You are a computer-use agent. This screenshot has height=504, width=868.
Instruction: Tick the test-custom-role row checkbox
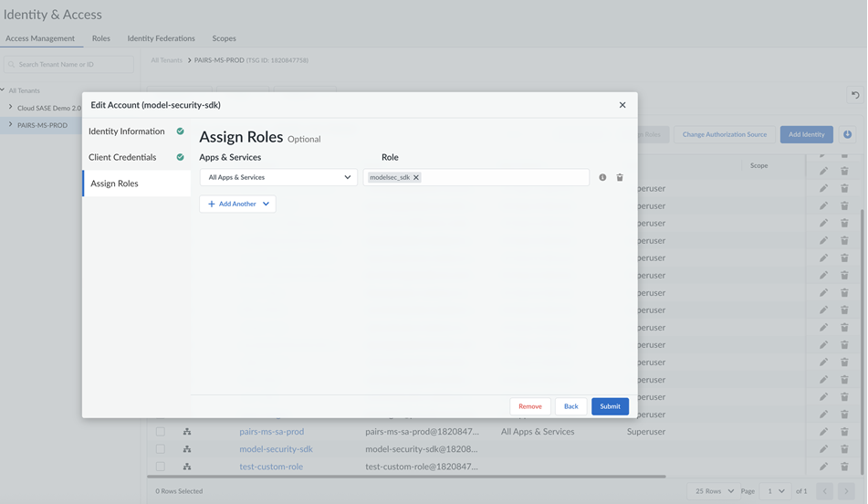[161, 467]
